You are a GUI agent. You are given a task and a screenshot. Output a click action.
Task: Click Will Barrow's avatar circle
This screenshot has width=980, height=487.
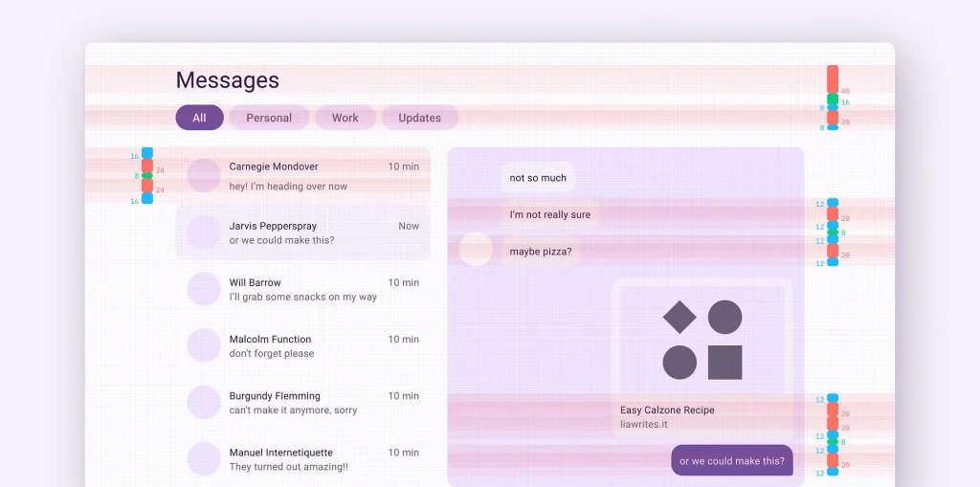[x=204, y=289]
